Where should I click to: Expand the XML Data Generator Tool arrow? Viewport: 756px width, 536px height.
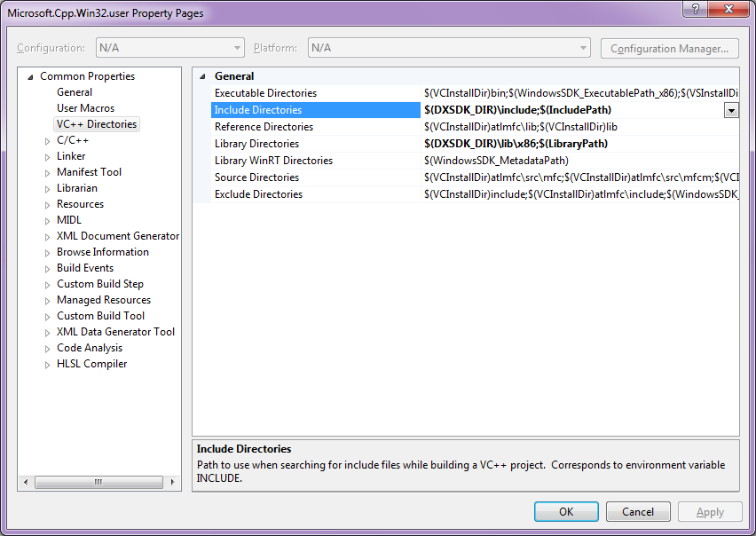coord(47,332)
